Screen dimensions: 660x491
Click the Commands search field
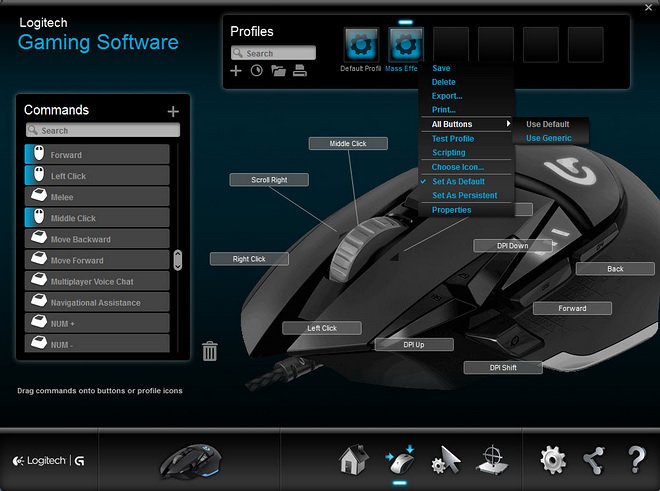tap(103, 130)
